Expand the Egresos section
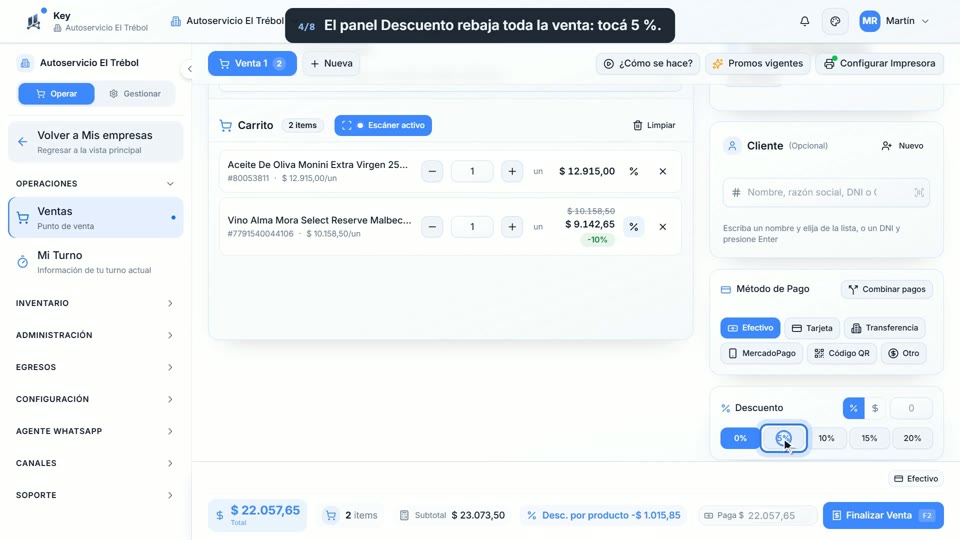This screenshot has height=540, width=960. 95,367
